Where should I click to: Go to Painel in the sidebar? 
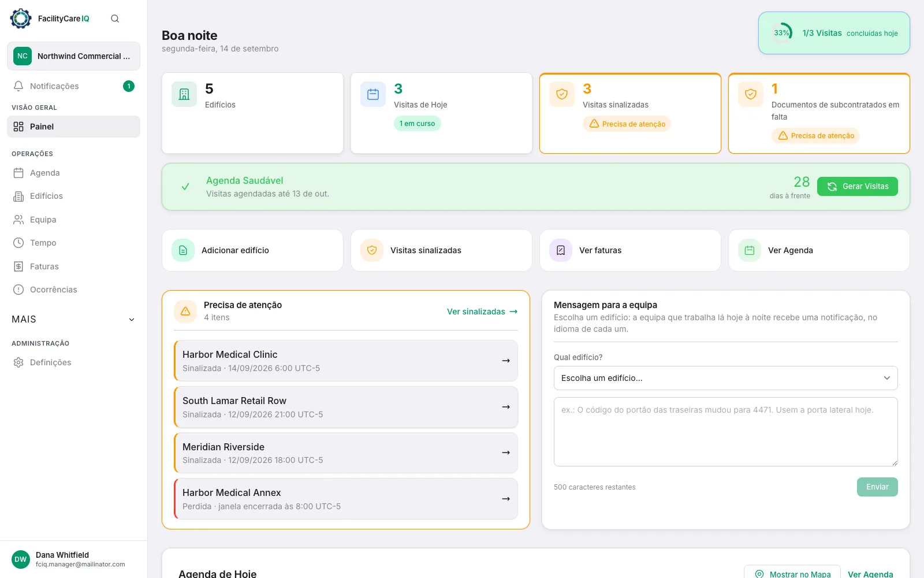(x=74, y=127)
